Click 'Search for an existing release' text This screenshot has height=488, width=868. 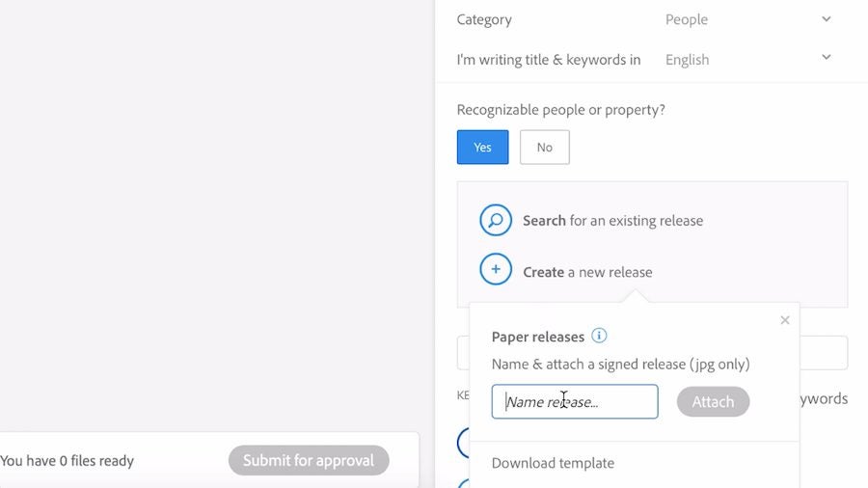coord(612,221)
